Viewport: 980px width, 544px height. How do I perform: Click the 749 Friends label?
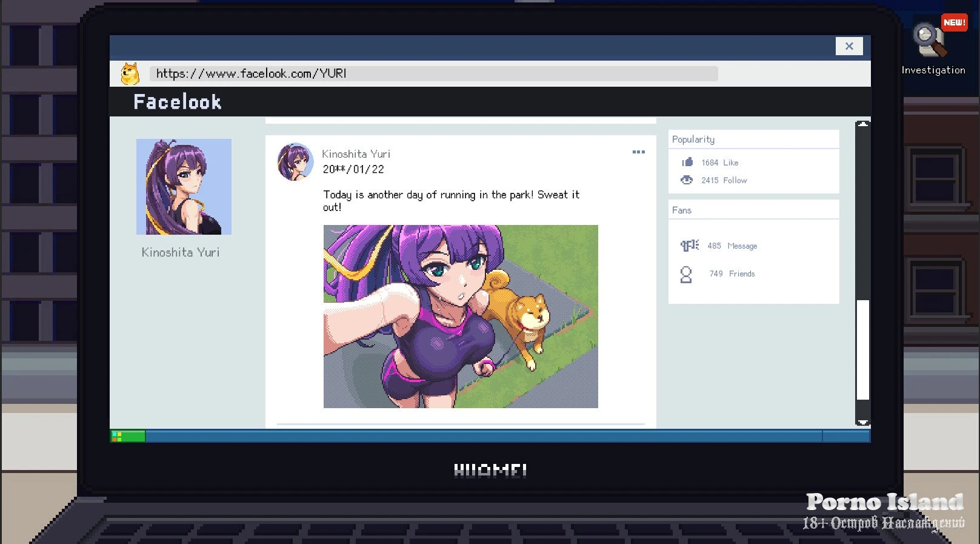(x=732, y=274)
